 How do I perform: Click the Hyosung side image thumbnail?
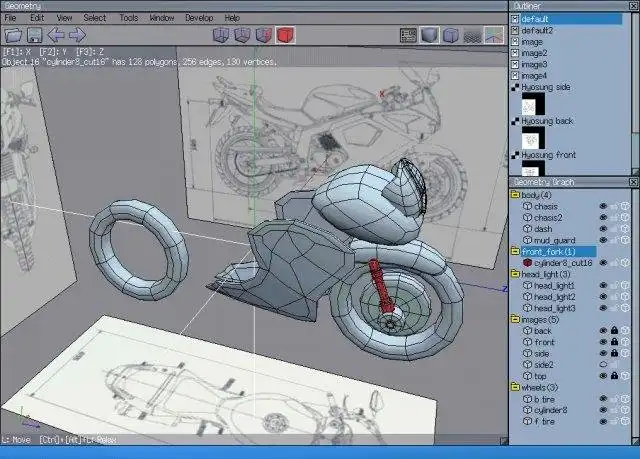tap(535, 102)
